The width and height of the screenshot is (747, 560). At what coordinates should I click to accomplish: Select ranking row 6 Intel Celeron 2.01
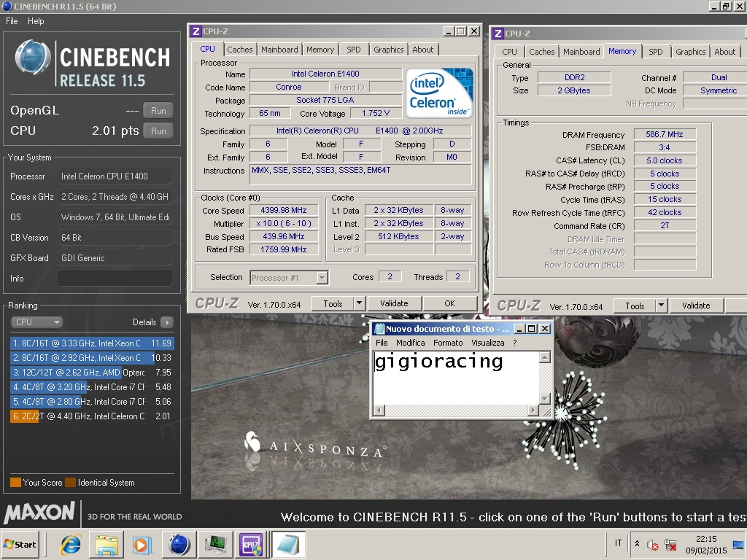(92, 416)
